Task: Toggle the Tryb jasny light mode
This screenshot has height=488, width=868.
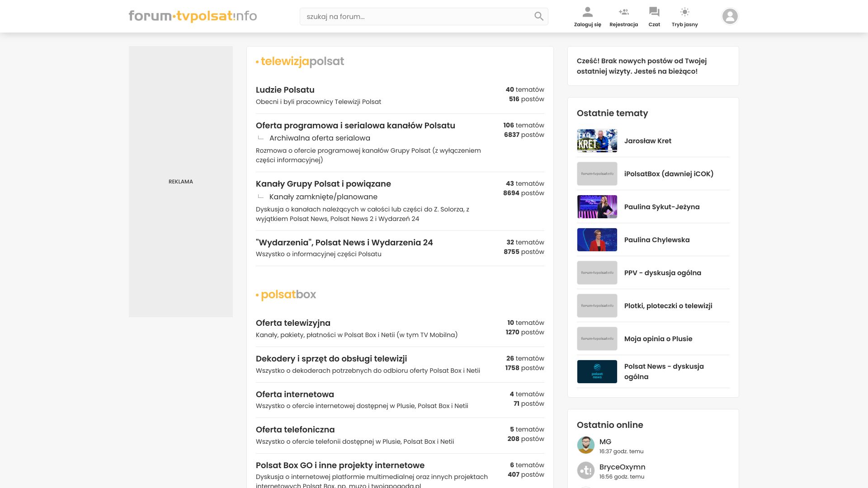Action: coord(684,17)
